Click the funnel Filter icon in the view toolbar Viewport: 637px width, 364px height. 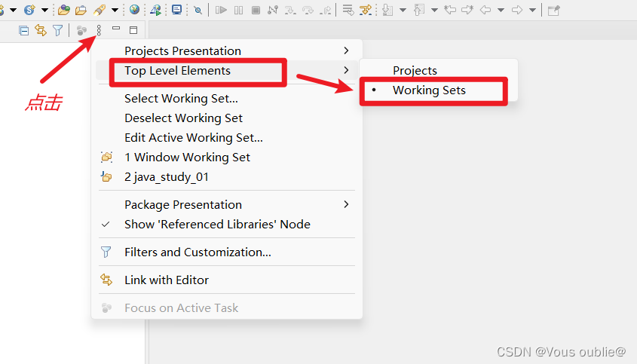tap(58, 30)
